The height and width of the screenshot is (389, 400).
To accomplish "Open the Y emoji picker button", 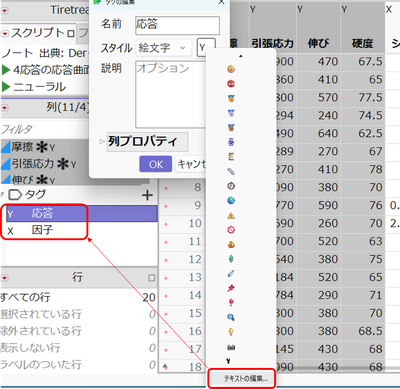I will point(206,48).
